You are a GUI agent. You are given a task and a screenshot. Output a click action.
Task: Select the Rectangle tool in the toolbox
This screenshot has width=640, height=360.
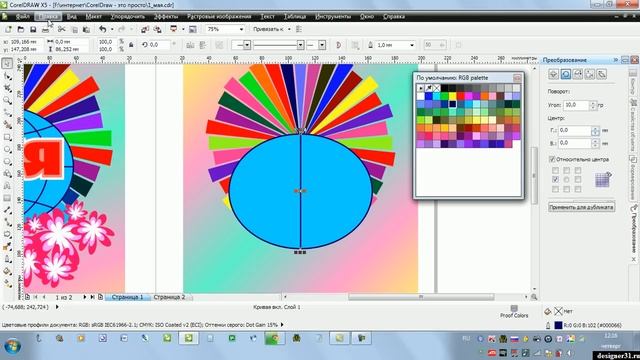point(7,138)
